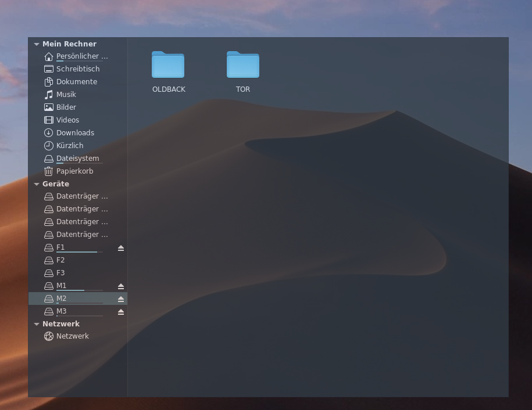The image size is (532, 410).
Task: Click the Musik note icon
Action: click(x=48, y=95)
